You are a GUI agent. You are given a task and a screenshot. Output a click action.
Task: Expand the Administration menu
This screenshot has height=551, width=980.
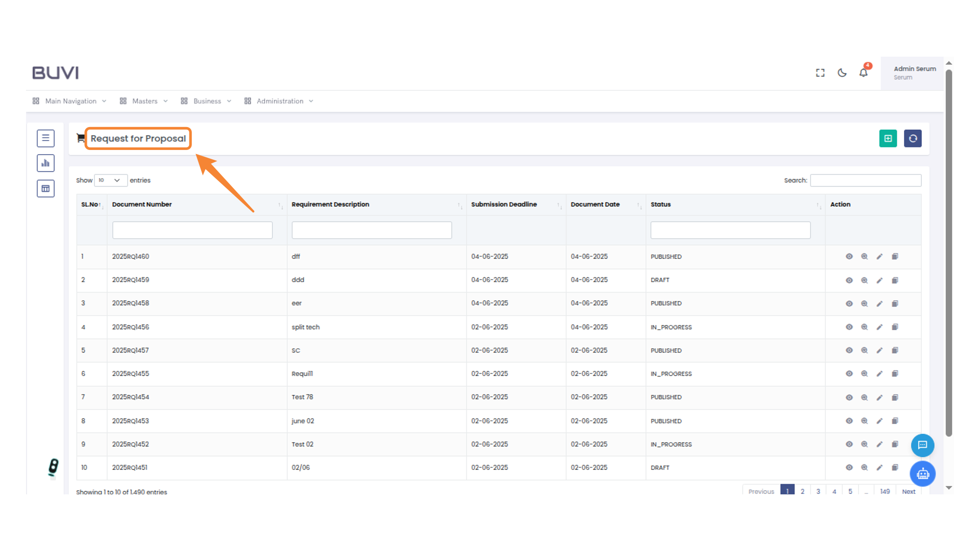tap(279, 101)
